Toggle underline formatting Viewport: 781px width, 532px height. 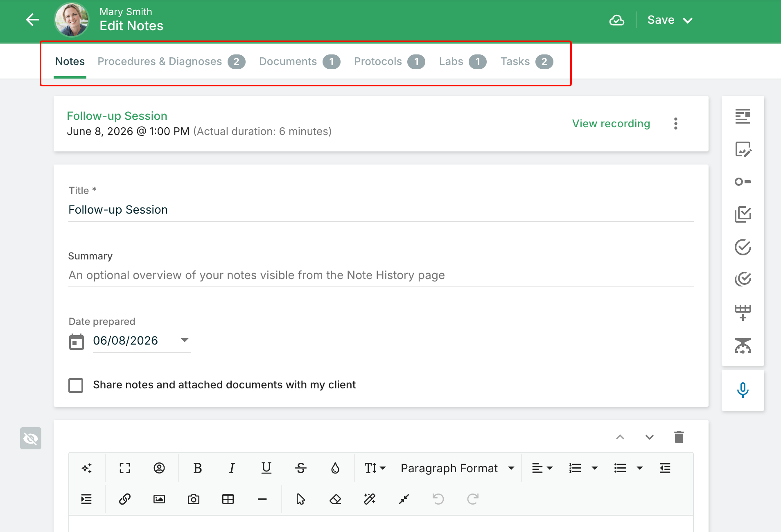(x=266, y=468)
